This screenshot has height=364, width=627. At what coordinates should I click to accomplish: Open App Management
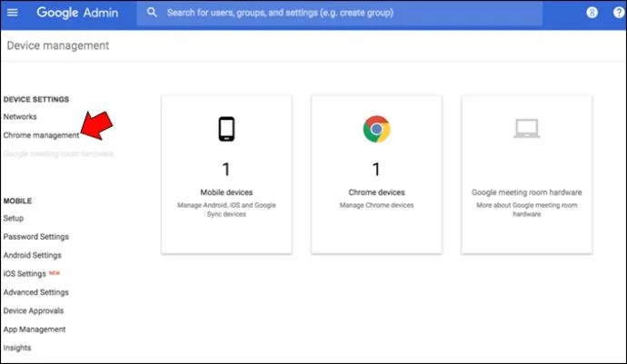click(35, 330)
